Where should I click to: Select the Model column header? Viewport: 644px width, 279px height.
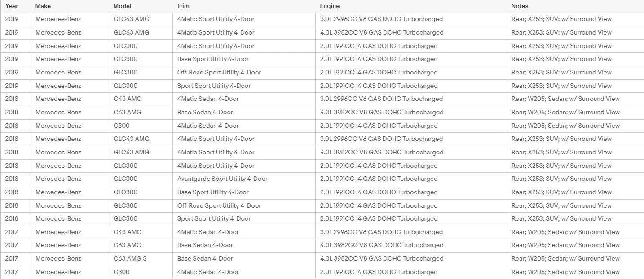pyautogui.click(x=122, y=6)
